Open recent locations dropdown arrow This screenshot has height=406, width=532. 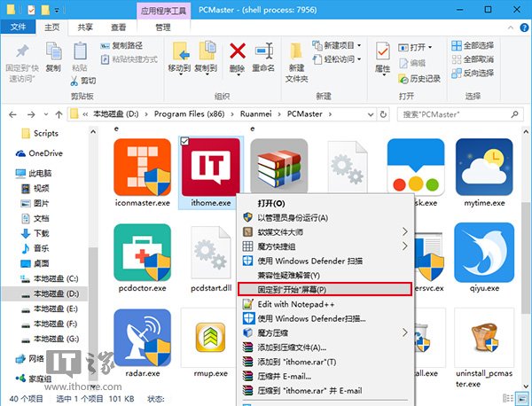pos(46,114)
